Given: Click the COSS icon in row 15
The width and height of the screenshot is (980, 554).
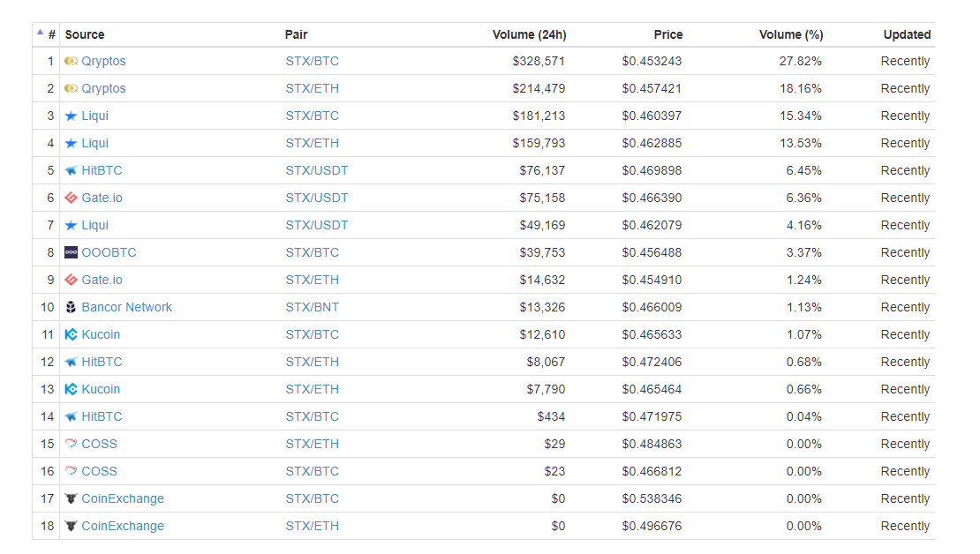Looking at the screenshot, I should 71,444.
